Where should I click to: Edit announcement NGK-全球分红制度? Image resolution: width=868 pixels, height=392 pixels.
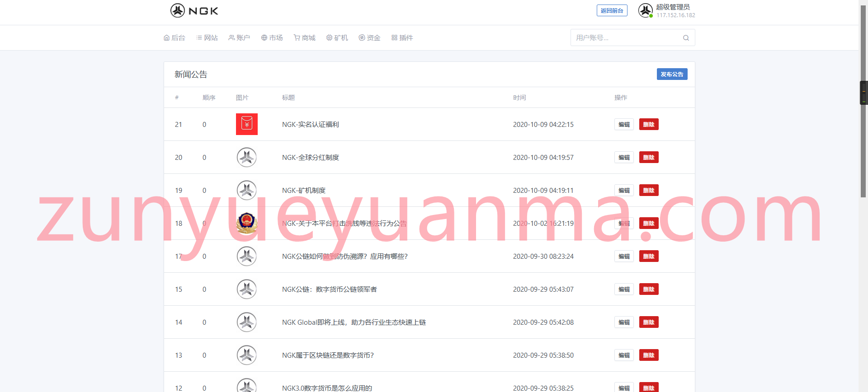(624, 157)
